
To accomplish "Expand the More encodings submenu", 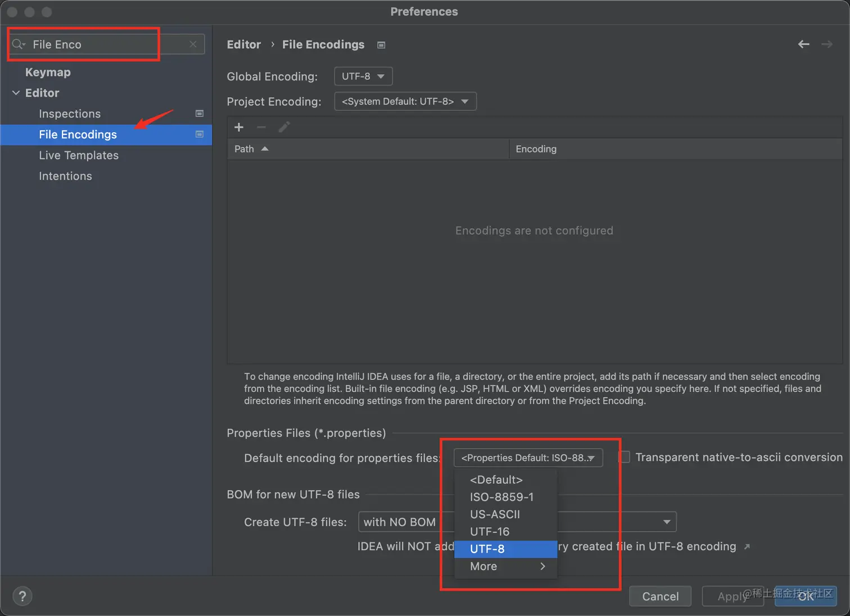I will coord(506,566).
